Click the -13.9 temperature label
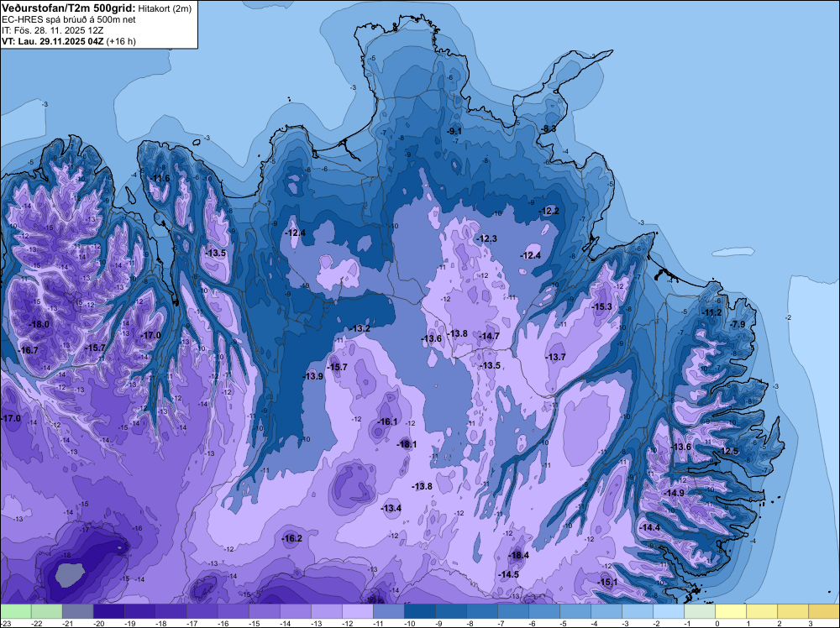This screenshot has width=840, height=628. click(x=313, y=376)
